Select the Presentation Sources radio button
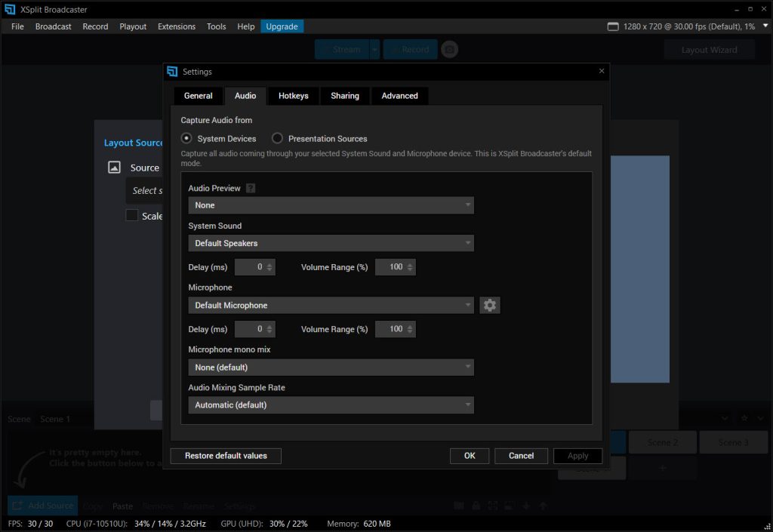Image resolution: width=773 pixels, height=532 pixels. tap(277, 138)
